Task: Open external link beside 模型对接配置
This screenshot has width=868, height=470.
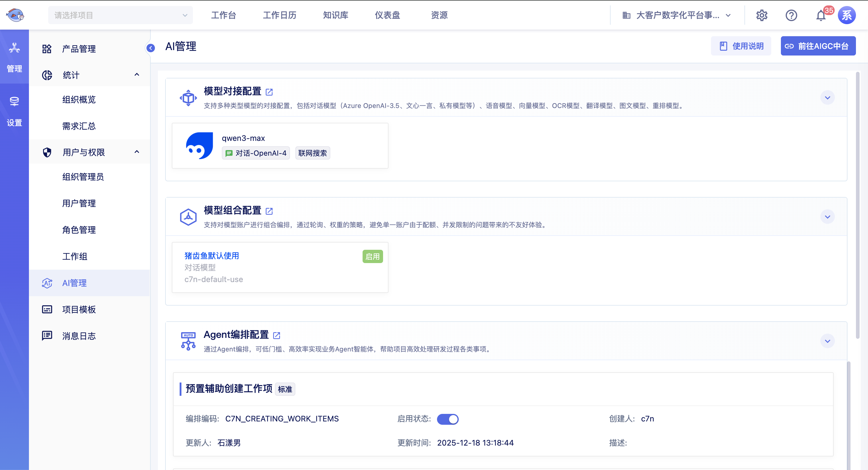Action: (269, 92)
